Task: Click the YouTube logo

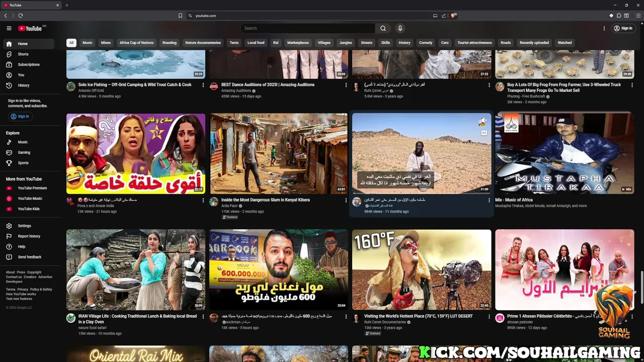Action: click(x=30, y=28)
